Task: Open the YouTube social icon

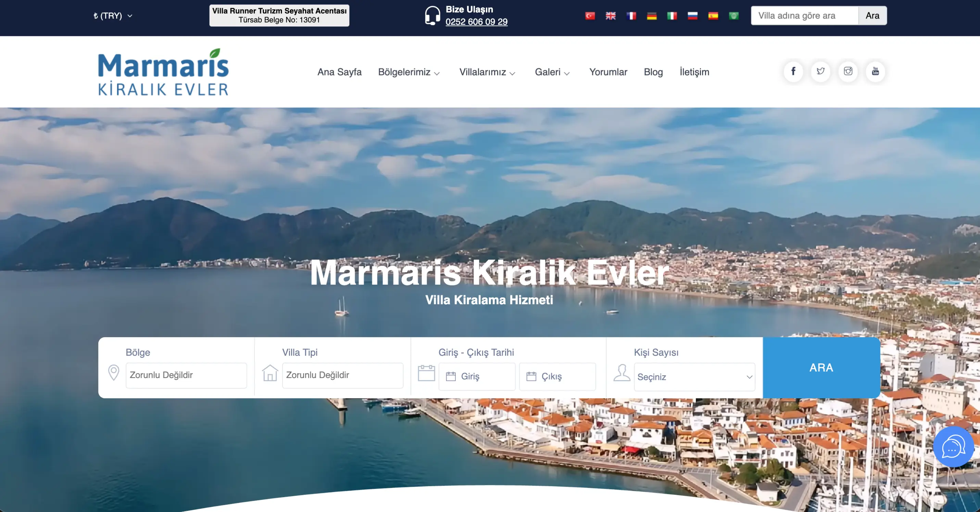Action: (875, 71)
